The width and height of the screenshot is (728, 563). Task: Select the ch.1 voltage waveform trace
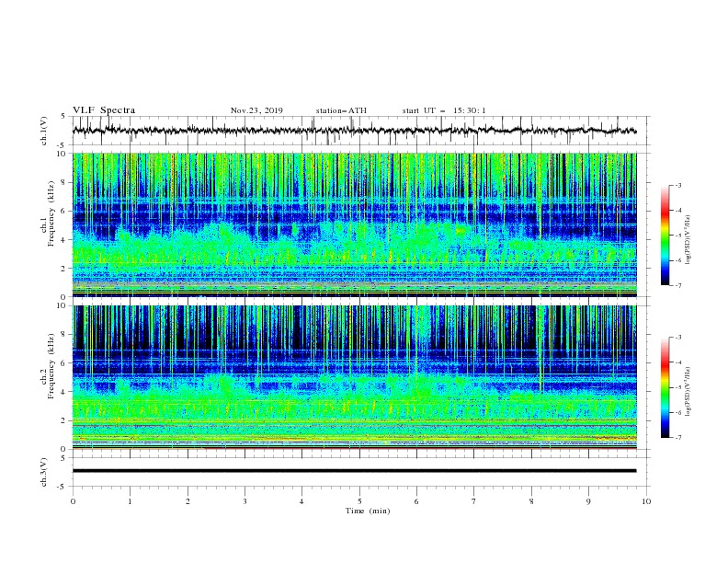354,131
